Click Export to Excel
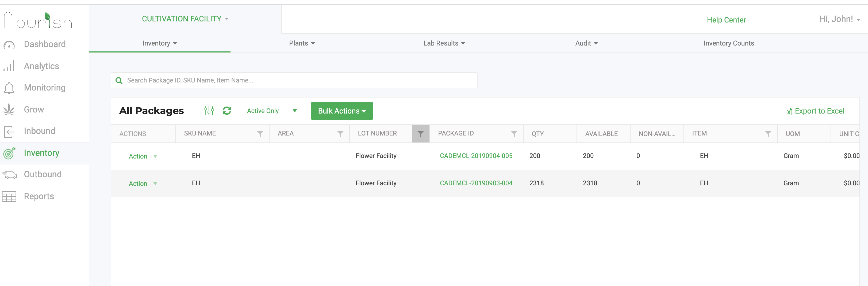This screenshot has height=286, width=868. pyautogui.click(x=815, y=111)
